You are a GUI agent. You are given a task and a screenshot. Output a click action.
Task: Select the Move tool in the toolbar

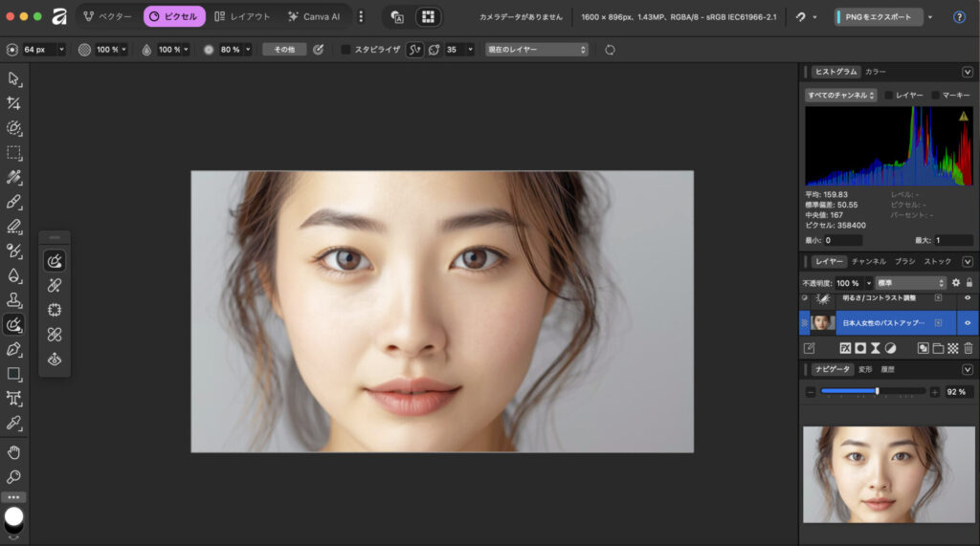14,78
